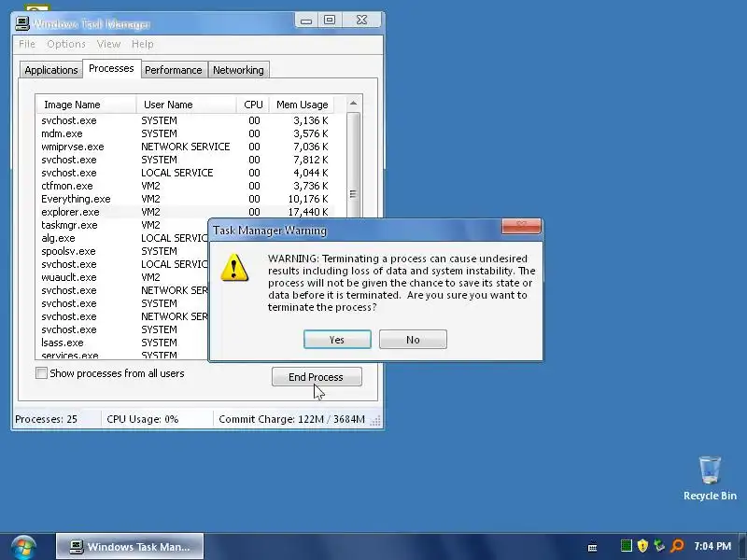
Task: Click the keyboard language bar tray icon
Action: (593, 547)
